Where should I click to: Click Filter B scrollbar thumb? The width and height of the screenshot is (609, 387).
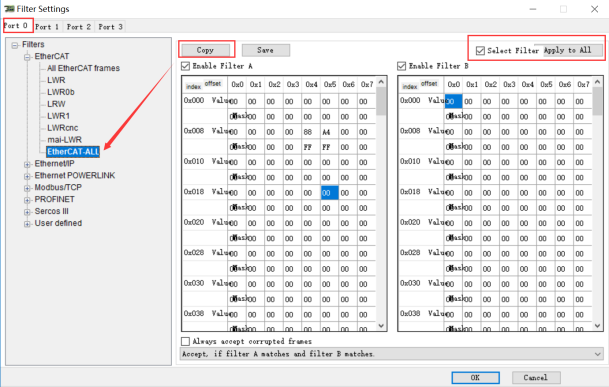(597, 101)
